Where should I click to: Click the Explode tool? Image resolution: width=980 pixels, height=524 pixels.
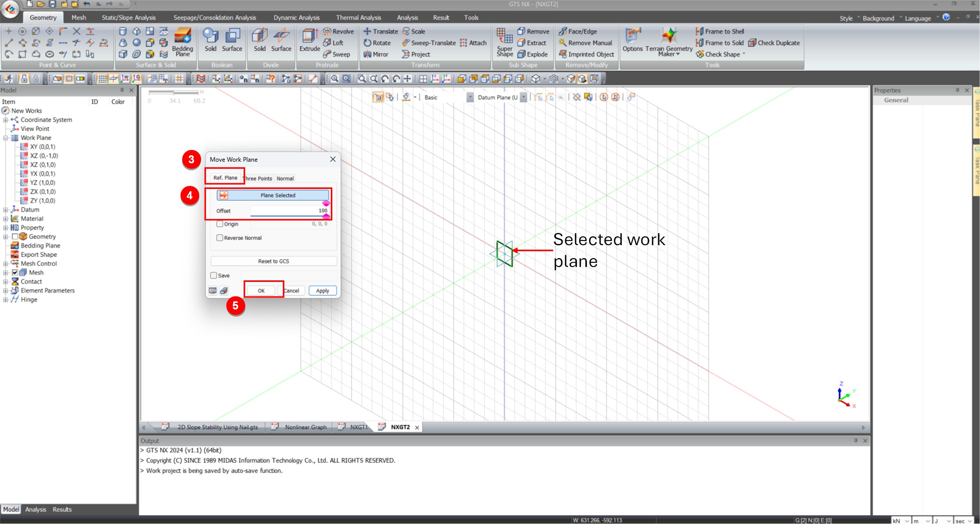point(532,54)
